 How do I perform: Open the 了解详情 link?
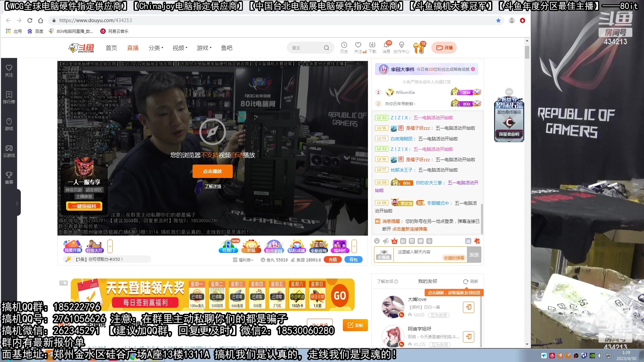[x=215, y=186]
